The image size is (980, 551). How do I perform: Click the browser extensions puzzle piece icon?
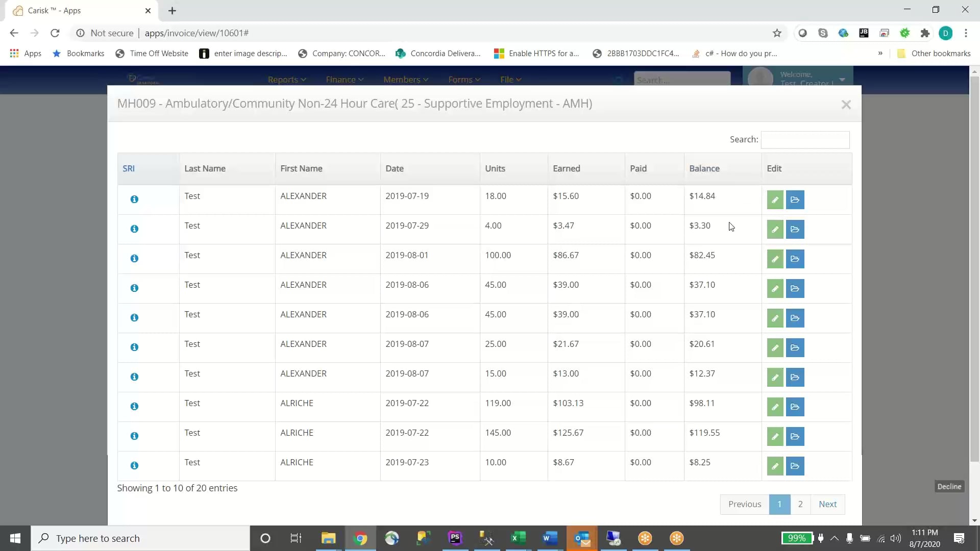click(925, 33)
